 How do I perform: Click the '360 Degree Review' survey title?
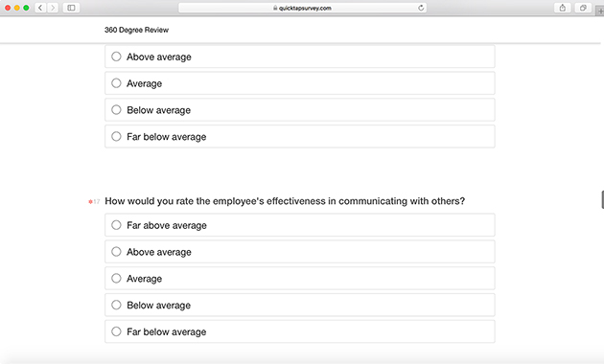136,30
